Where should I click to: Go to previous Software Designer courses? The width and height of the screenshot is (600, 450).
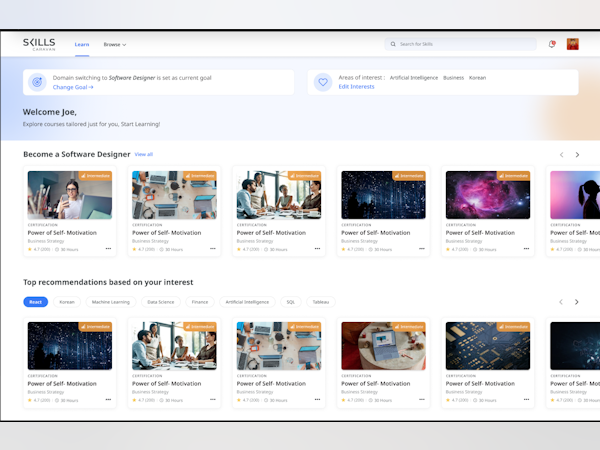click(561, 155)
